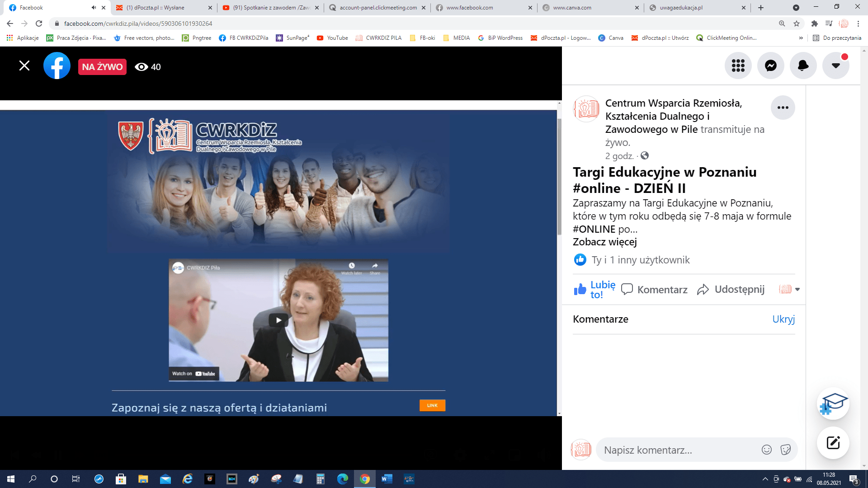868x488 pixels.
Task: Click Zobacz więcej to expand description
Action: click(x=604, y=242)
